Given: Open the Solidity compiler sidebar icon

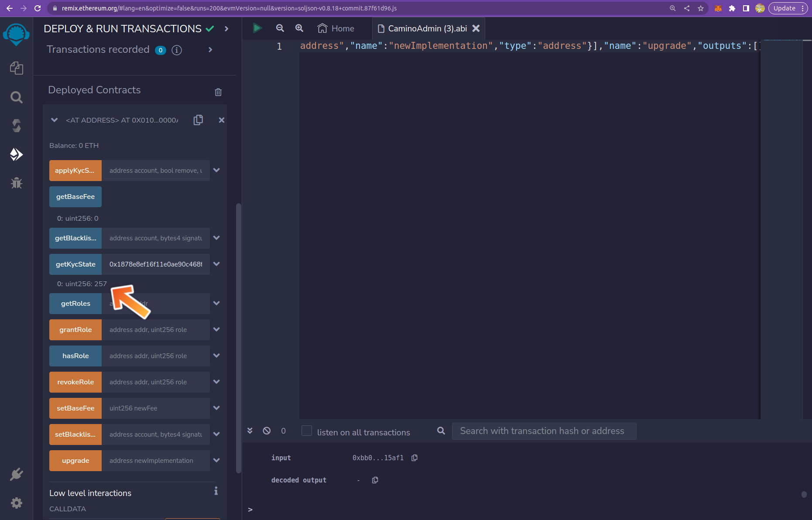Looking at the screenshot, I should click(17, 126).
